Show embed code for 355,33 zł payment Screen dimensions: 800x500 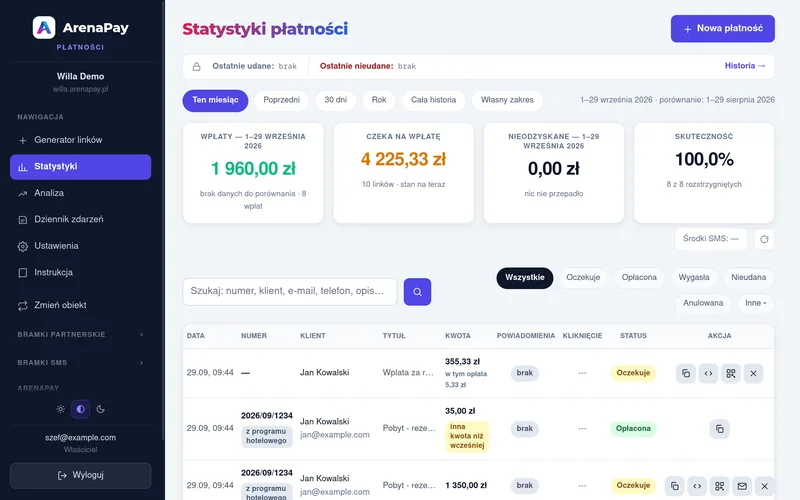708,373
